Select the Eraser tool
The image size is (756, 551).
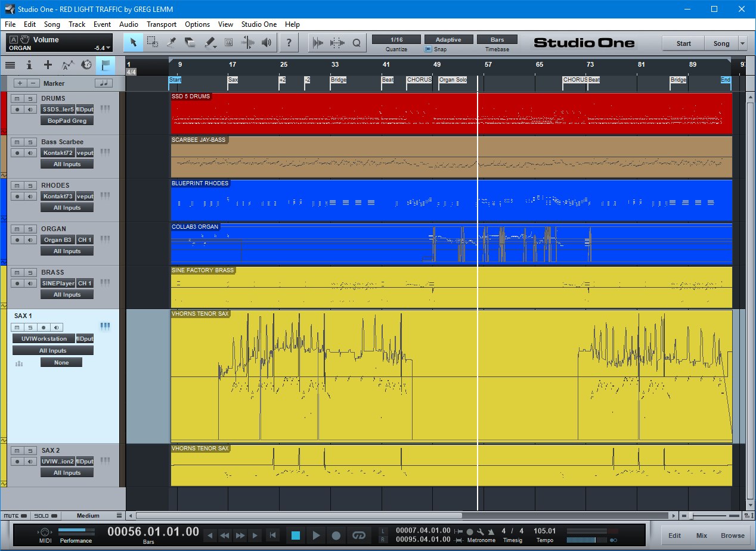pos(190,42)
